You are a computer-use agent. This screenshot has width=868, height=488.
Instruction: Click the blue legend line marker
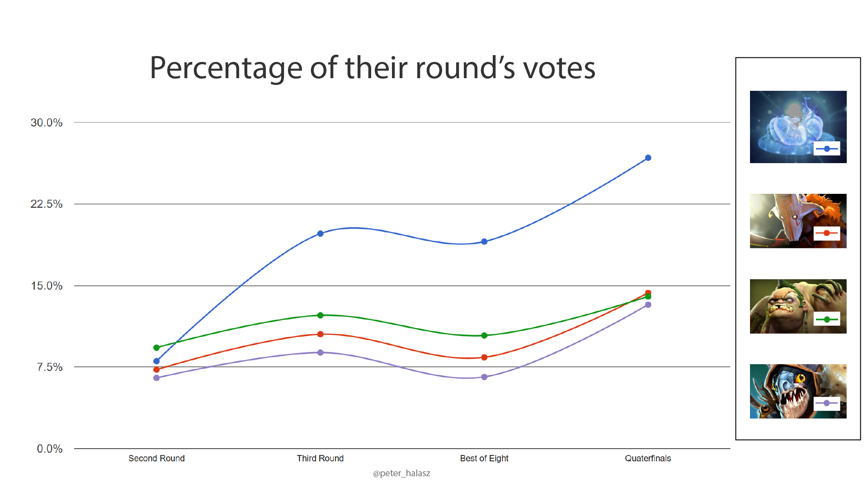click(x=827, y=149)
